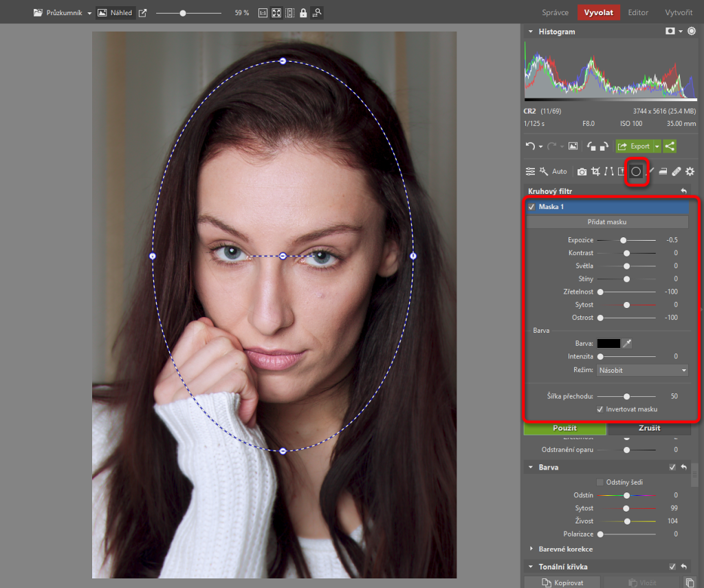Viewport: 704px width, 588px height.
Task: Click Přidat masku to add mask
Action: (x=607, y=222)
